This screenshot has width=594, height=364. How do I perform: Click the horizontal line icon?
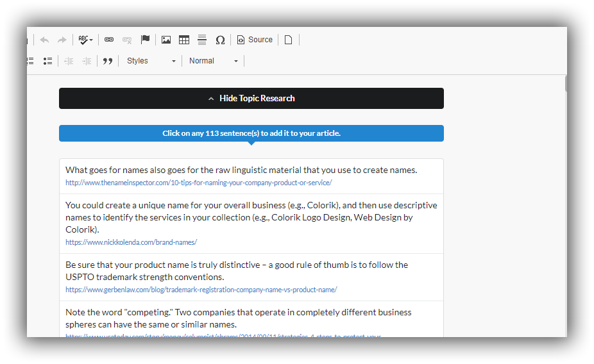[202, 40]
